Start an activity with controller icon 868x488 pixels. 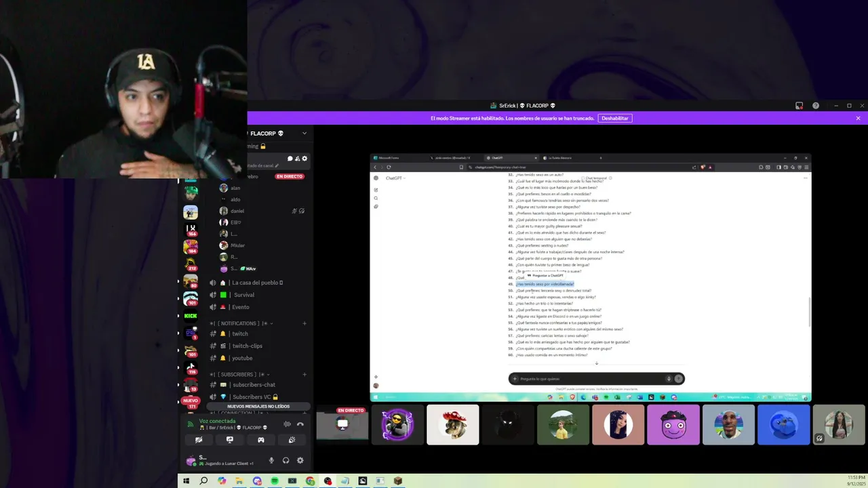pyautogui.click(x=261, y=440)
